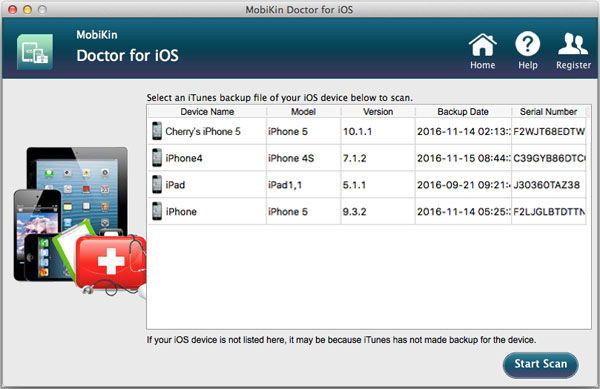Viewport: 600px width, 389px height.
Task: Select the phone icon beside Cherry's iPhone 5
Action: (157, 131)
